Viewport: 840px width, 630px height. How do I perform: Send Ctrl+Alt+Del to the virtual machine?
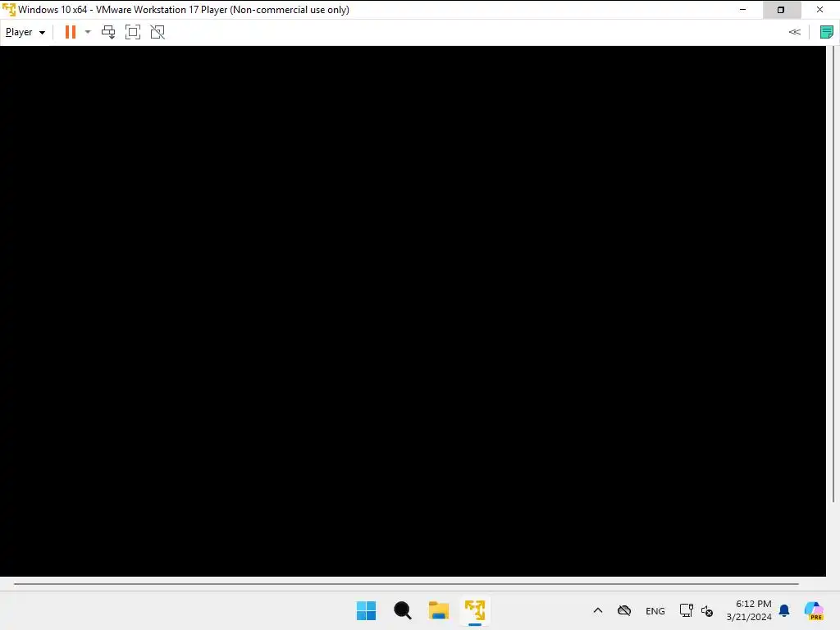click(108, 32)
